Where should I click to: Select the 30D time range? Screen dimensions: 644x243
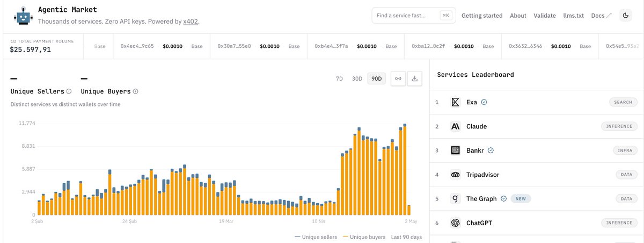pyautogui.click(x=357, y=78)
